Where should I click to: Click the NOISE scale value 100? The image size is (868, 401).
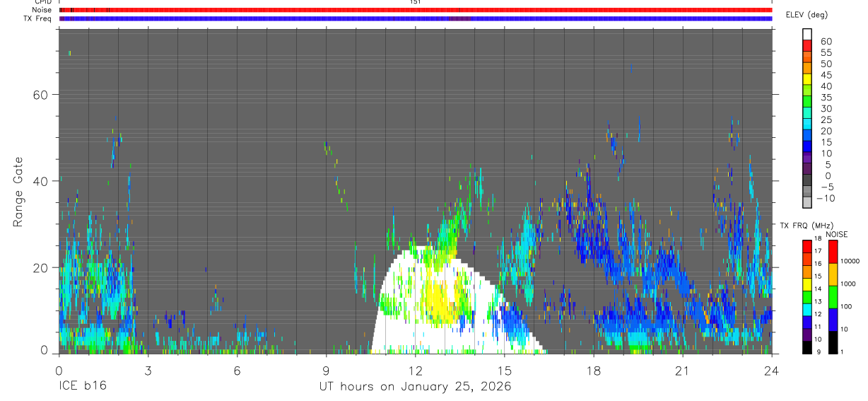click(x=846, y=306)
